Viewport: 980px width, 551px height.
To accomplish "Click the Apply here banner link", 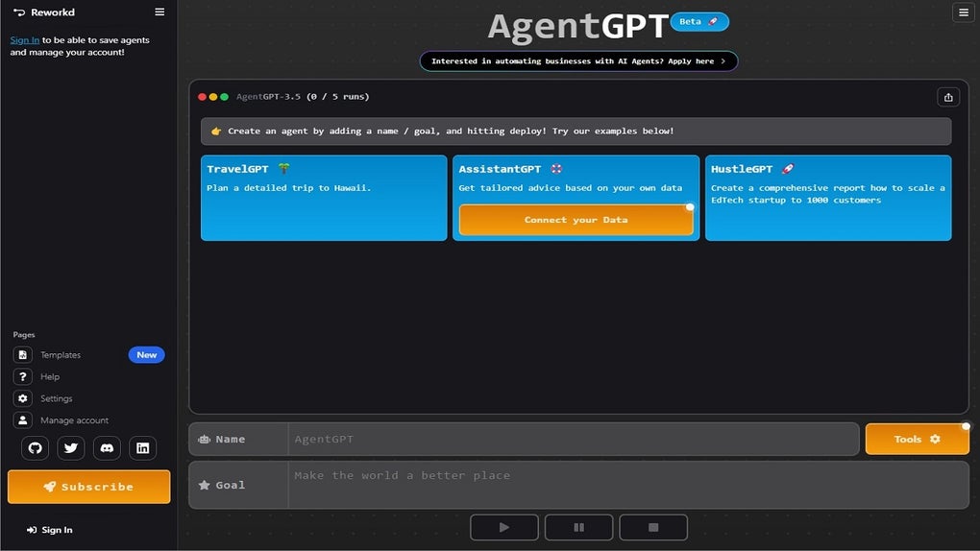I will pyautogui.click(x=578, y=61).
